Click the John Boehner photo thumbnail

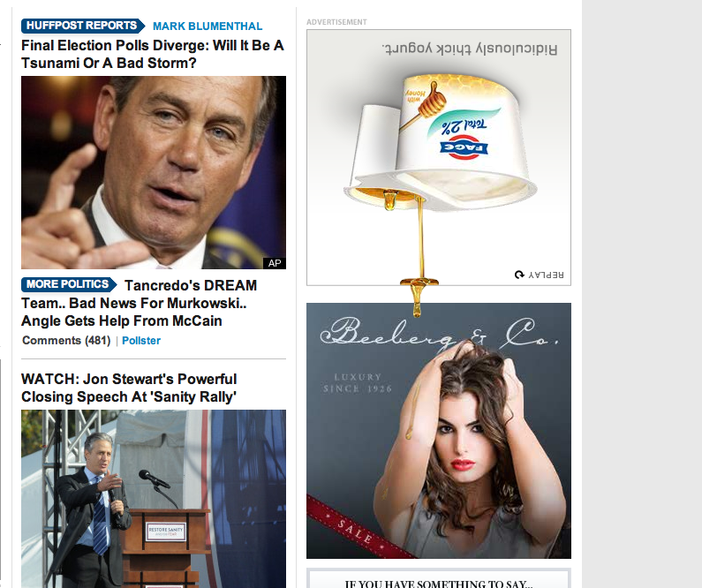(154, 172)
